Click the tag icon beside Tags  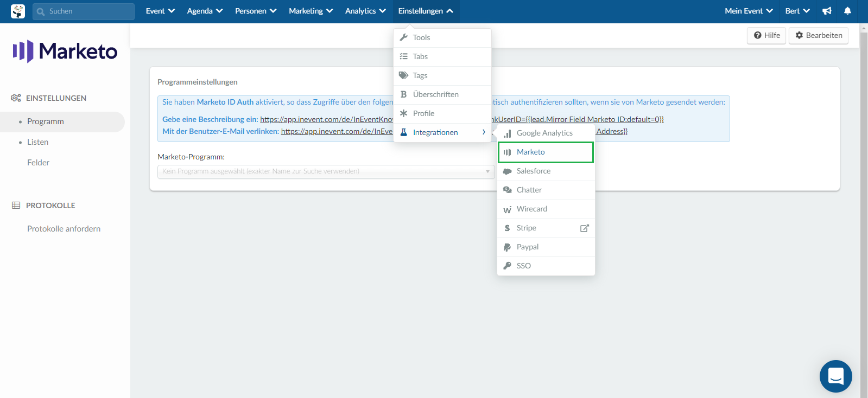403,75
